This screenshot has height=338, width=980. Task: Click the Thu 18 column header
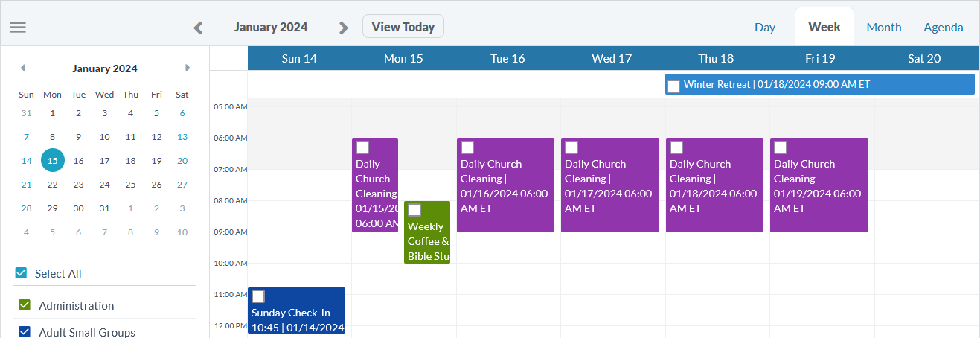716,58
